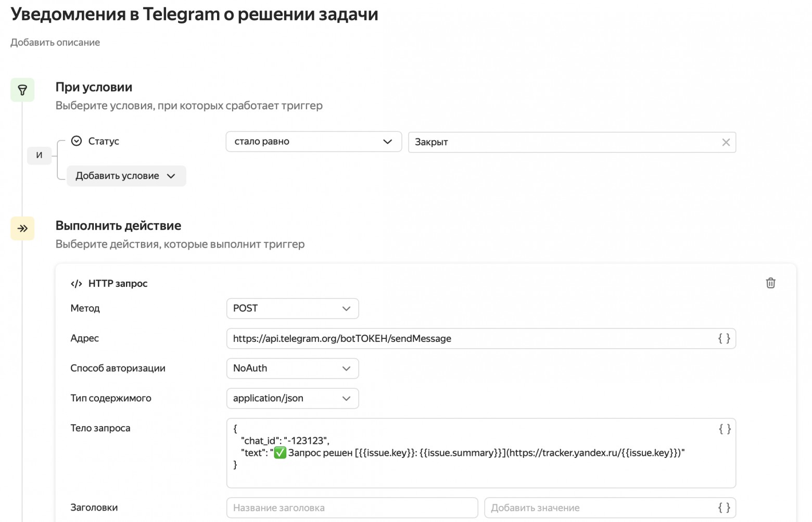Click the 'И' condition connector label

coord(39,155)
